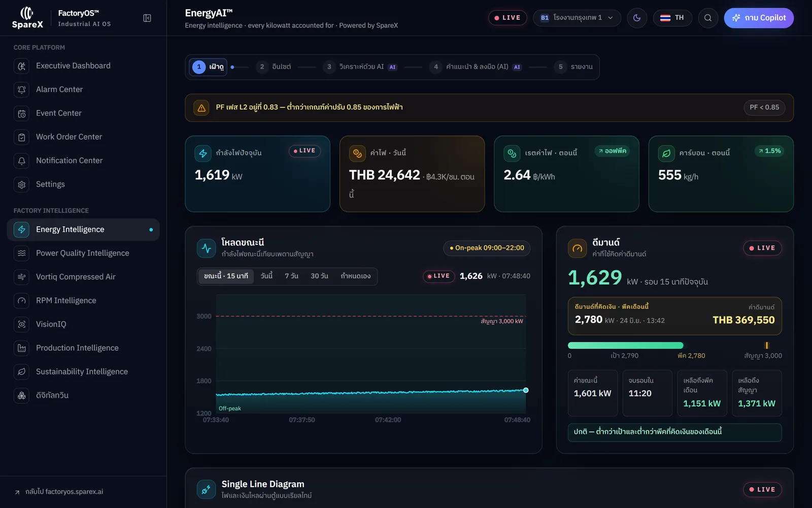Select step 1 เฝ้าดู tab
The height and width of the screenshot is (508, 812).
point(208,67)
